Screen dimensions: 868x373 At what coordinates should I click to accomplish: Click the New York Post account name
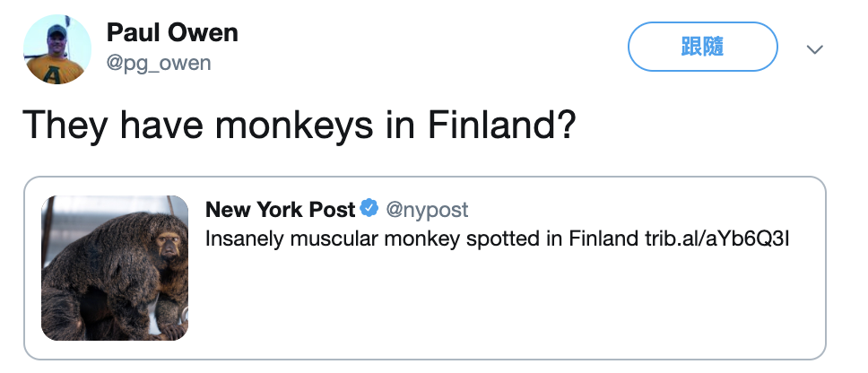(281, 210)
